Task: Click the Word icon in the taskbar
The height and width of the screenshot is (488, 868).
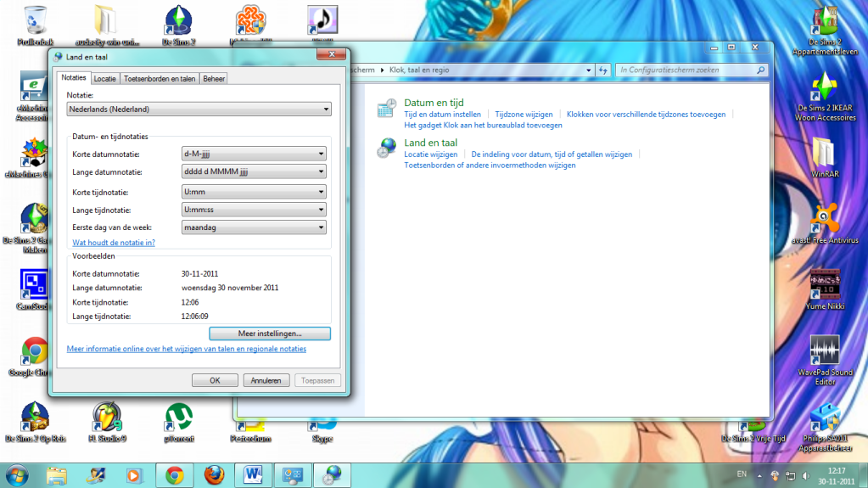Action: click(254, 474)
